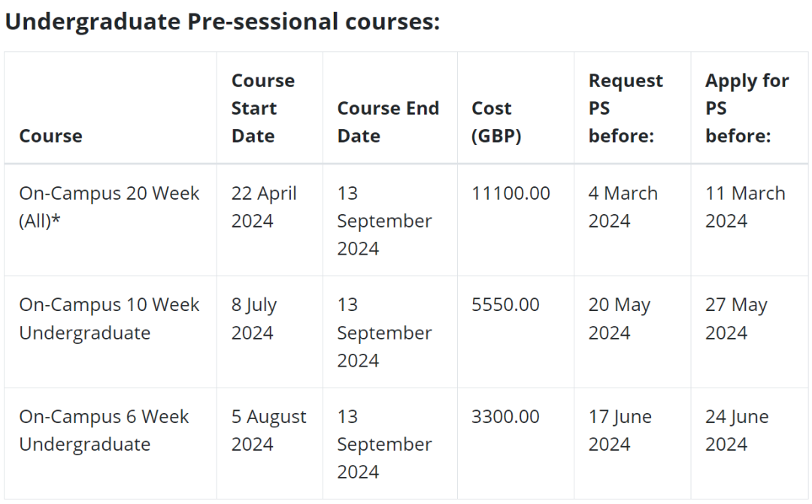Click the Course Start Date header
Image resolution: width=812 pixels, height=504 pixels.
point(263,108)
